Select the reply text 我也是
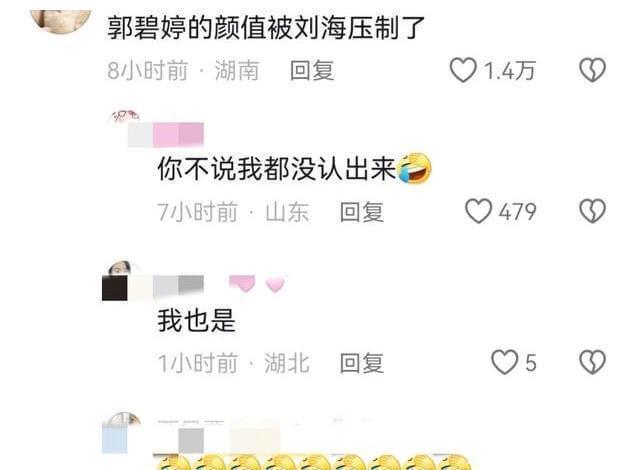Viewport: 640px width, 470px height. point(197,320)
